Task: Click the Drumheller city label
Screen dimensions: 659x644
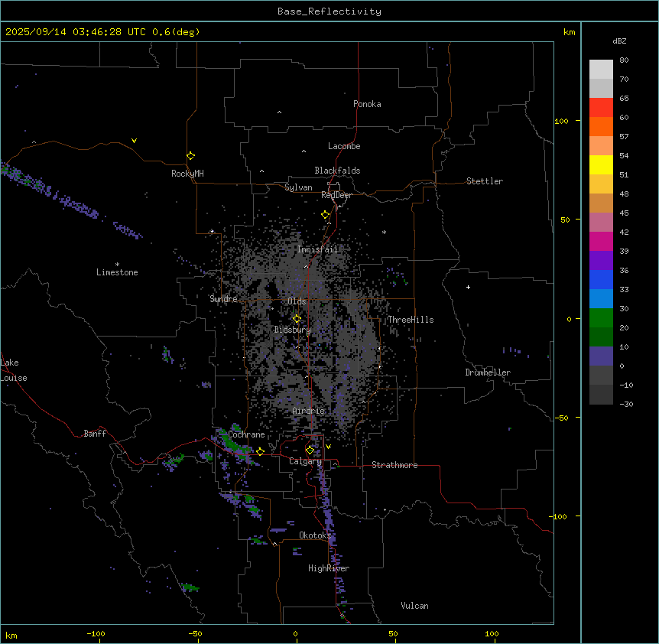Action: click(x=488, y=372)
